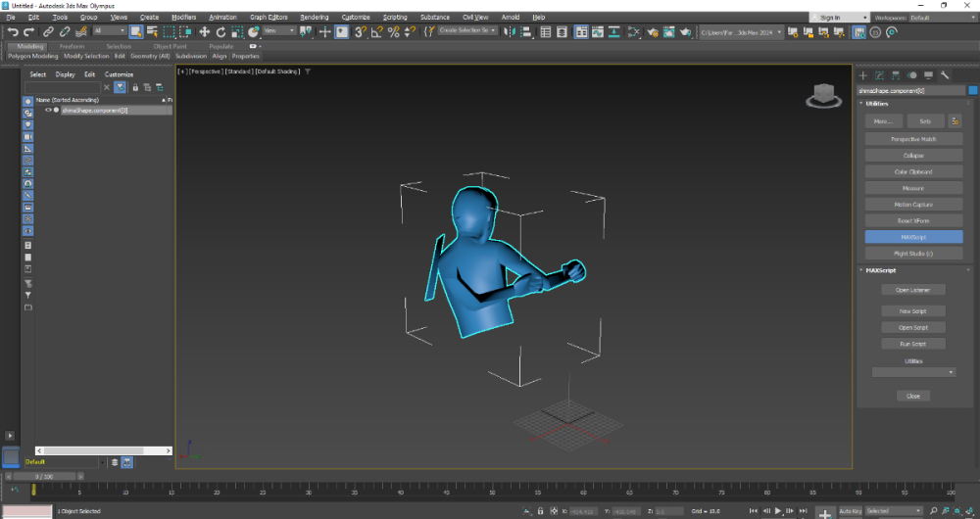This screenshot has width=980, height=519.
Task: Click the Select and Link chain icon
Action: tap(48, 31)
